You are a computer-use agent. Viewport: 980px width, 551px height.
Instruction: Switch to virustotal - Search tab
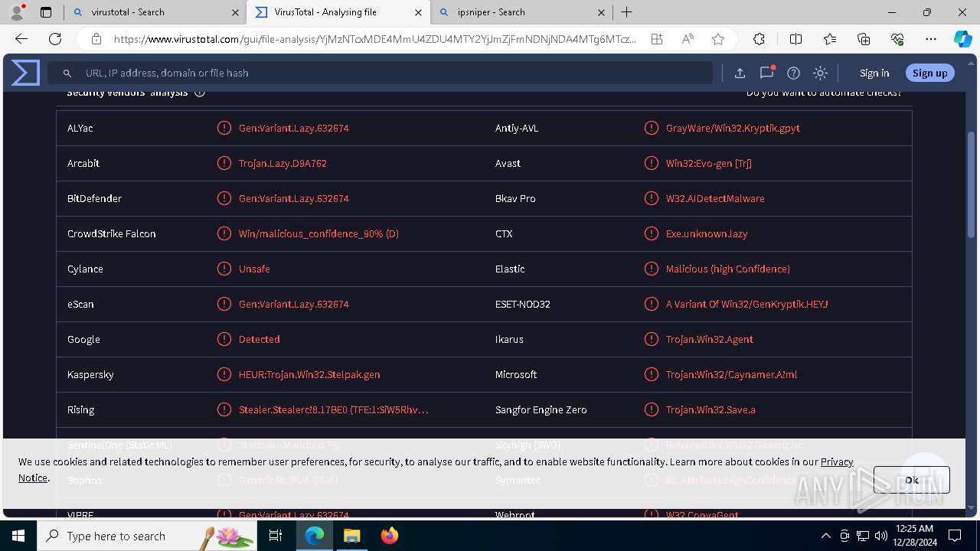pos(153,12)
